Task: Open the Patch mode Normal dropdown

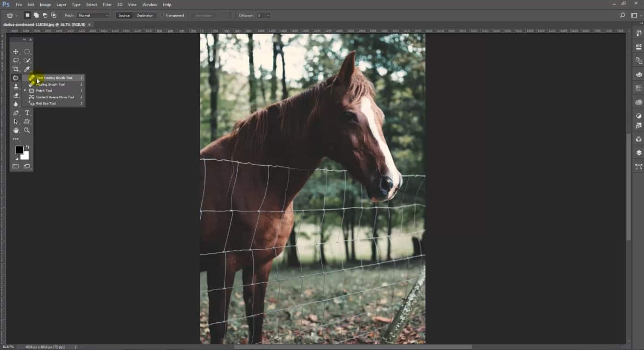Action: (x=93, y=15)
